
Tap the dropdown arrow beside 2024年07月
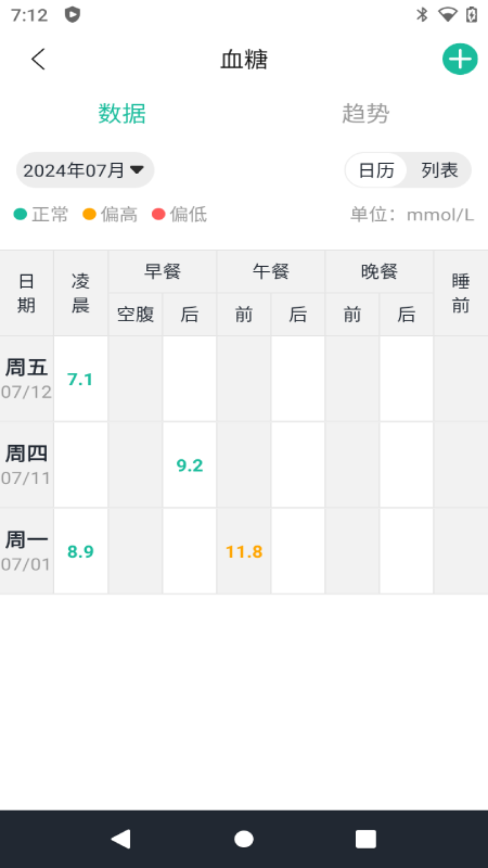pyautogui.click(x=137, y=170)
